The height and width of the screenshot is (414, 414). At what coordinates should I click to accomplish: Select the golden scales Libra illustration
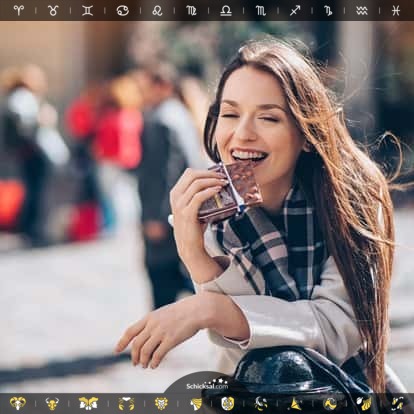[228, 404]
